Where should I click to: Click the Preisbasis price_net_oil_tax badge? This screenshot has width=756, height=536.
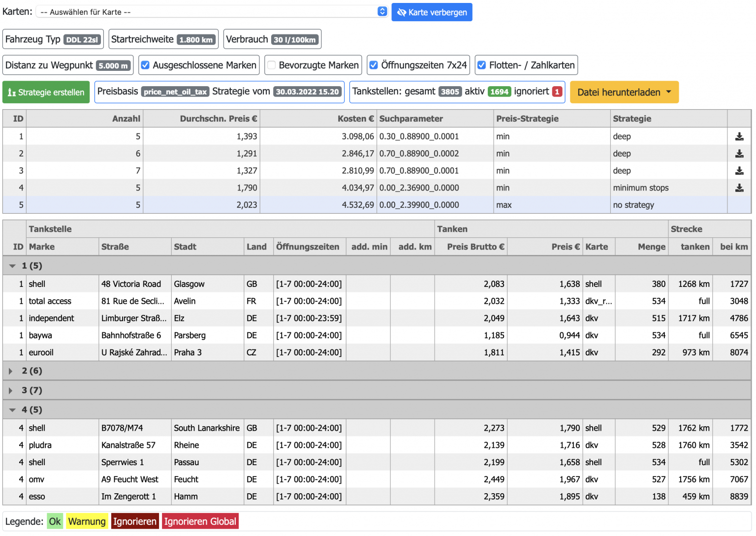point(175,92)
